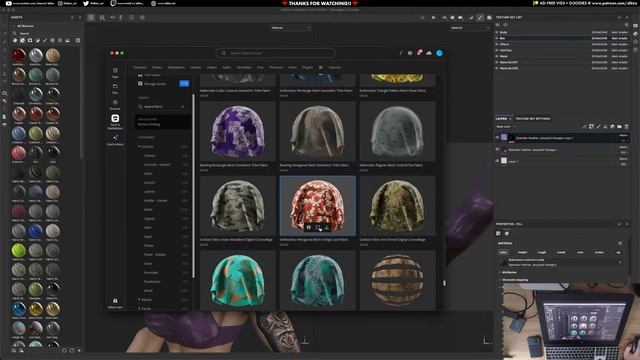Switch to Photos tab in Stock

tap(157, 67)
